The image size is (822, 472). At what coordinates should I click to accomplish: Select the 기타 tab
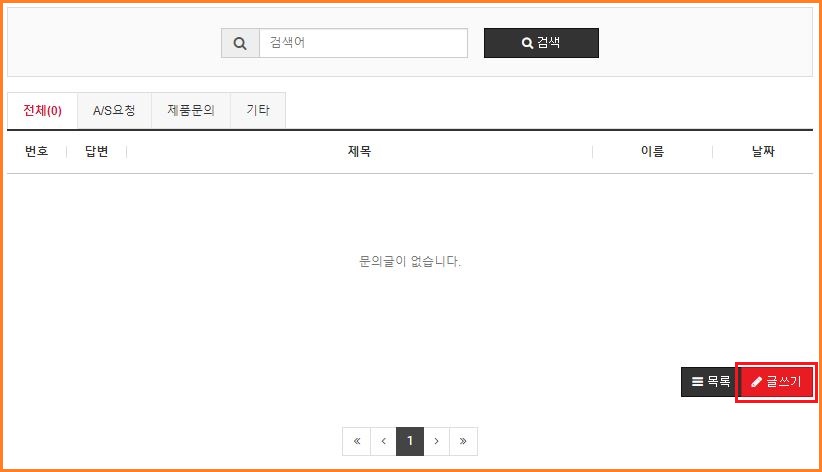click(x=258, y=111)
